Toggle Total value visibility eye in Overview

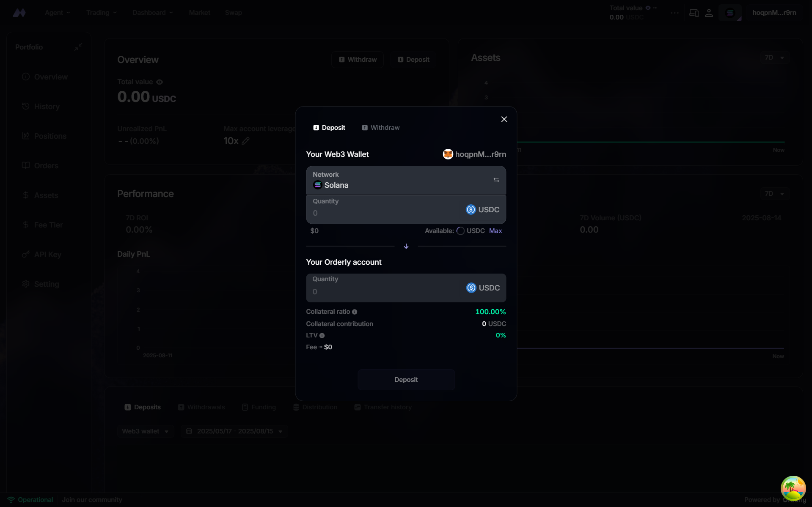click(160, 82)
